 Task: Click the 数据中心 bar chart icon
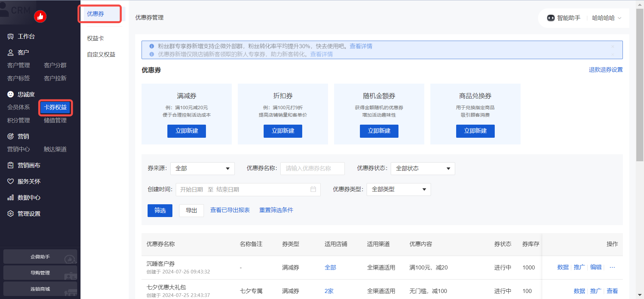pyautogui.click(x=11, y=198)
